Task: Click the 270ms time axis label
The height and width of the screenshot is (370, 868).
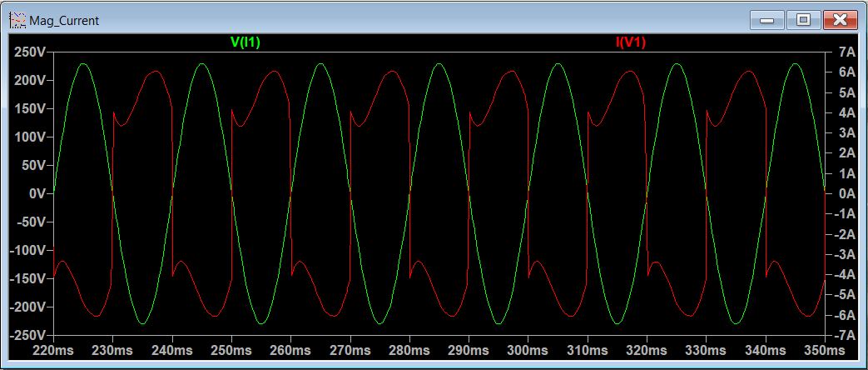Action: coord(350,351)
